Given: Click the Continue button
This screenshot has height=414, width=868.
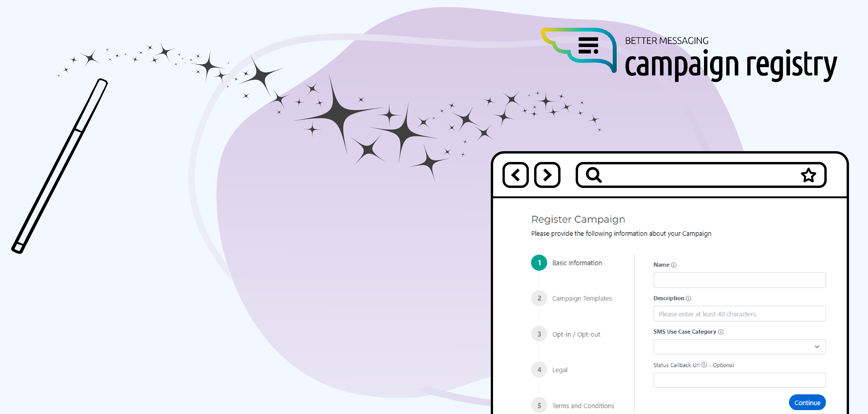Looking at the screenshot, I should pos(804,402).
